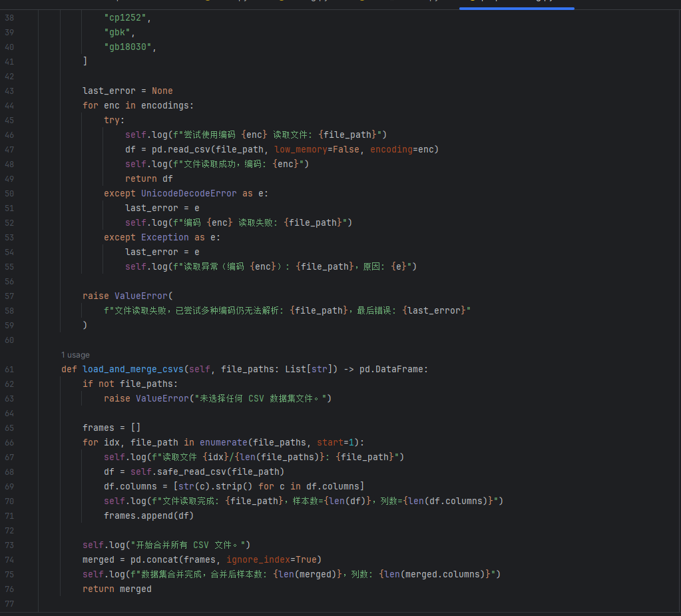Click "if not file_paths:" on line 62
The width and height of the screenshot is (681, 616).
point(130,384)
